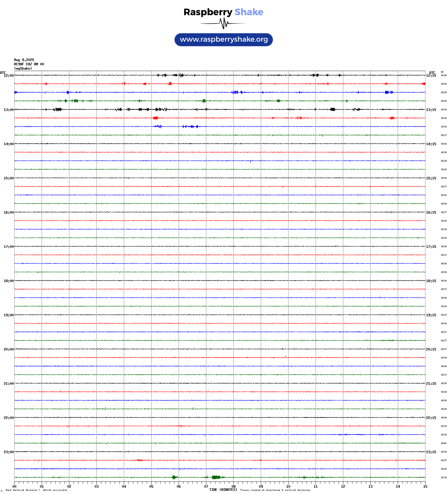The image size is (448, 494).
Task: Click the 20:00 hour label
Action: tap(9, 349)
